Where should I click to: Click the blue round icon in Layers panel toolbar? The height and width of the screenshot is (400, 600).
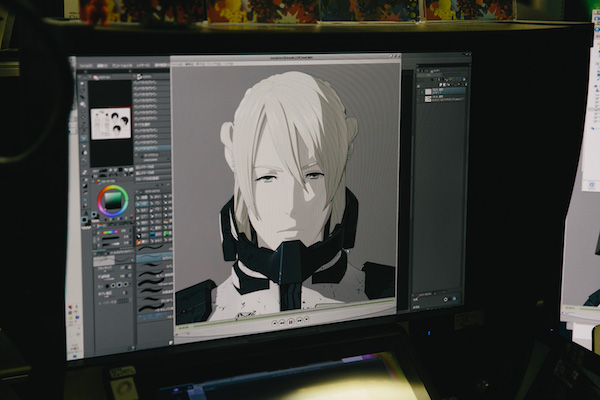click(x=463, y=79)
